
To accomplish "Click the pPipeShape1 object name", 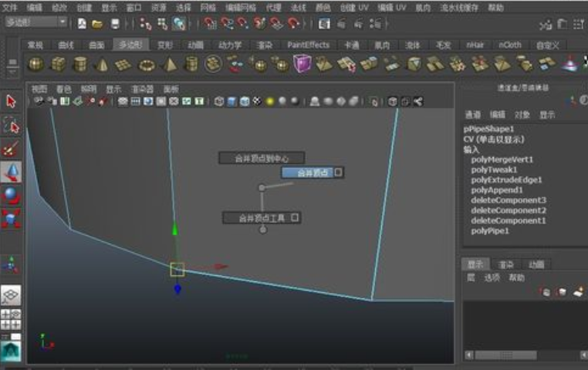I will point(488,129).
